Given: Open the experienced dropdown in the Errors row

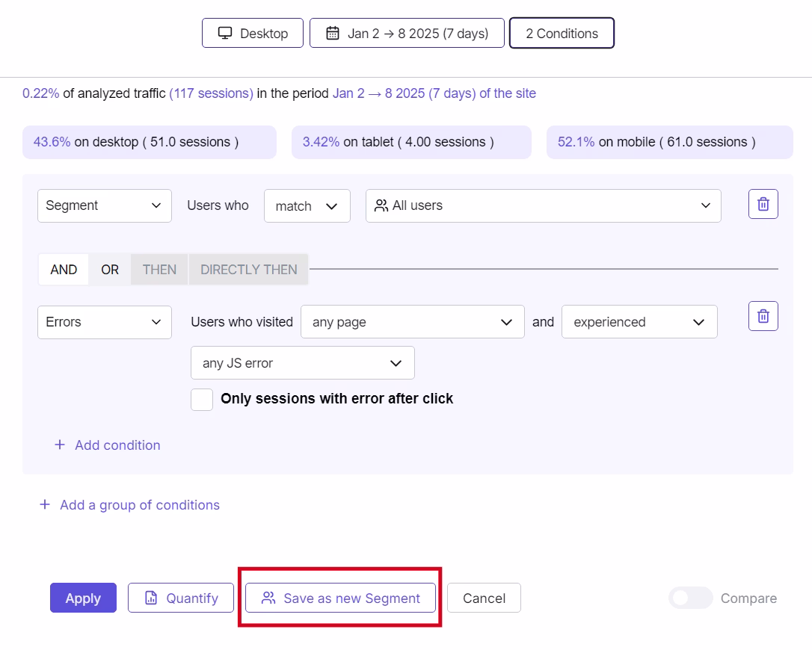Looking at the screenshot, I should click(639, 321).
